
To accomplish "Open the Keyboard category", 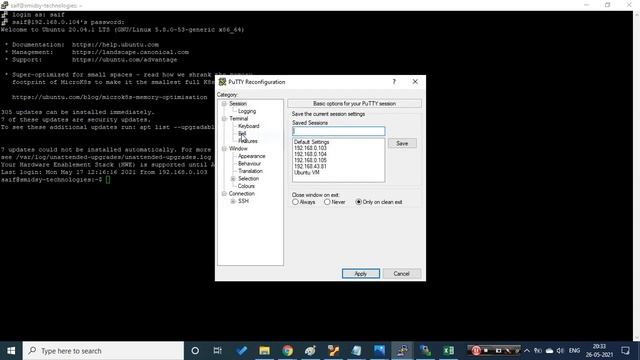I will click(x=249, y=126).
